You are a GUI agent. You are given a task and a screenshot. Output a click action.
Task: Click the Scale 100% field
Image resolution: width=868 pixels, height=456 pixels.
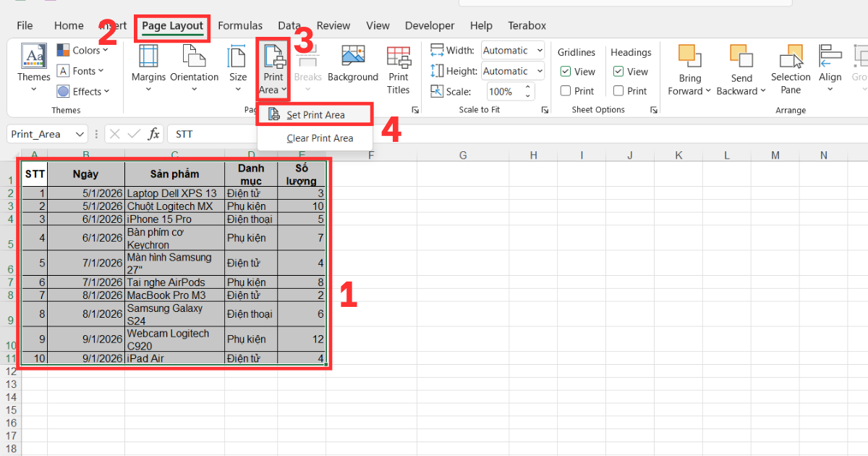point(501,91)
